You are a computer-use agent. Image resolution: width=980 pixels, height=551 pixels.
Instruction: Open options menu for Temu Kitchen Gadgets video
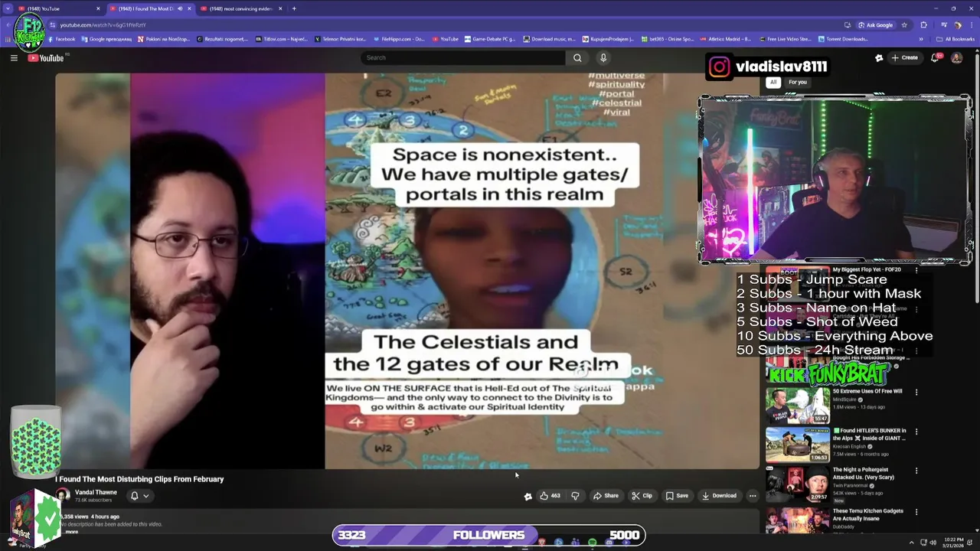click(x=916, y=512)
